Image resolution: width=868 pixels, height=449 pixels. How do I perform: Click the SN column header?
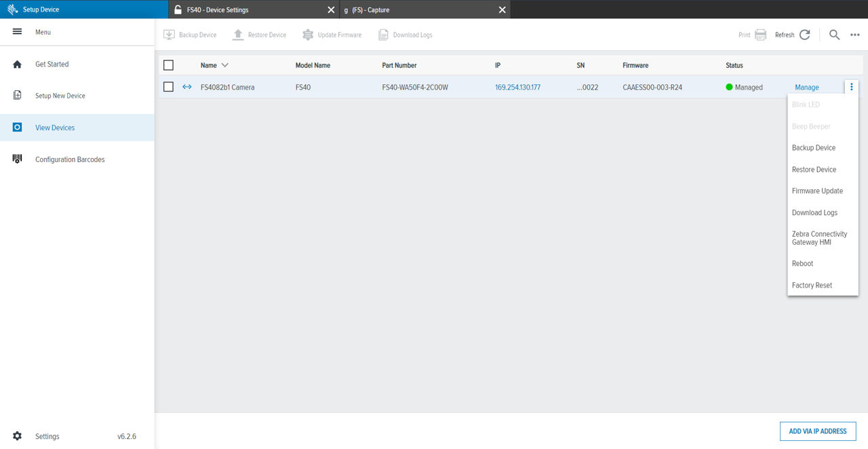click(x=580, y=66)
